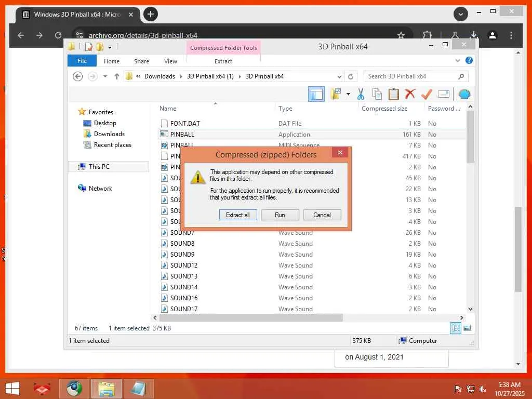The image size is (532, 399).
Task: Go back in Explorer navigation
Action: (x=78, y=76)
